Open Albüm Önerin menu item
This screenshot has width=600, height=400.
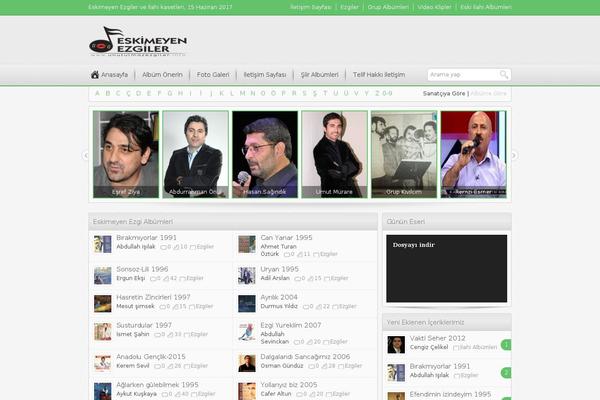[162, 75]
